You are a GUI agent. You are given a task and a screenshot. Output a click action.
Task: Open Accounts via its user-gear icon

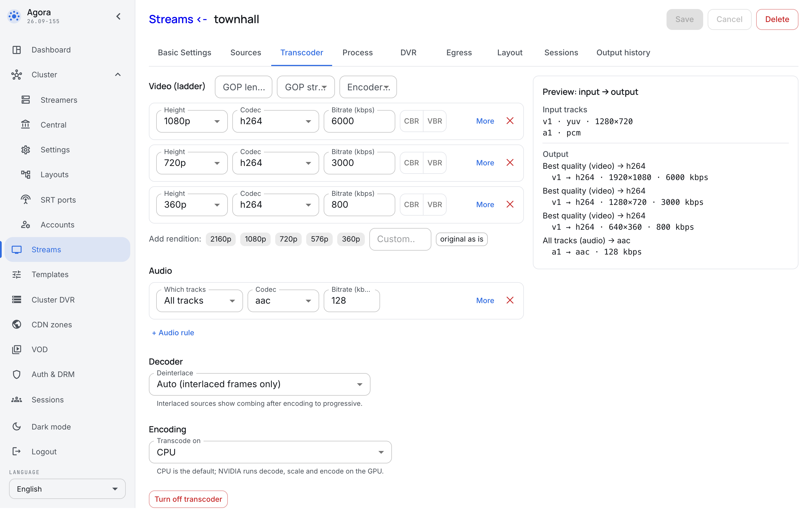(x=26, y=225)
